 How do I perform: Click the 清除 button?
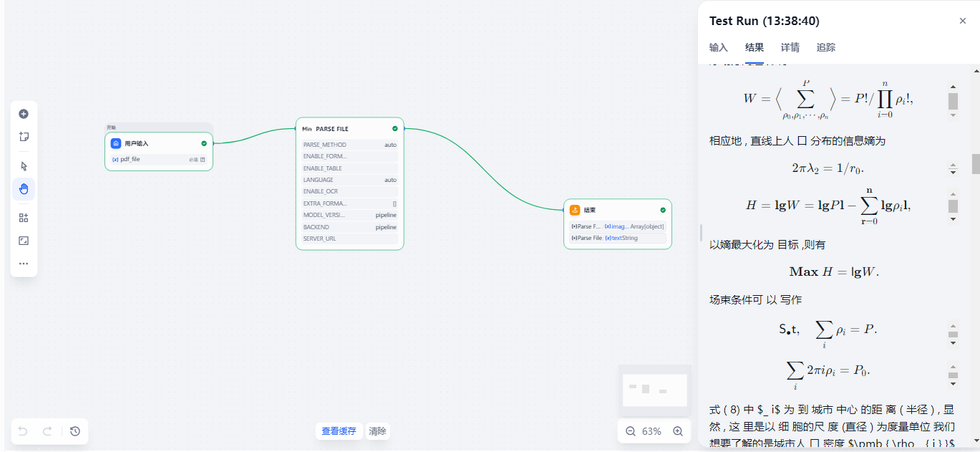[x=378, y=431]
